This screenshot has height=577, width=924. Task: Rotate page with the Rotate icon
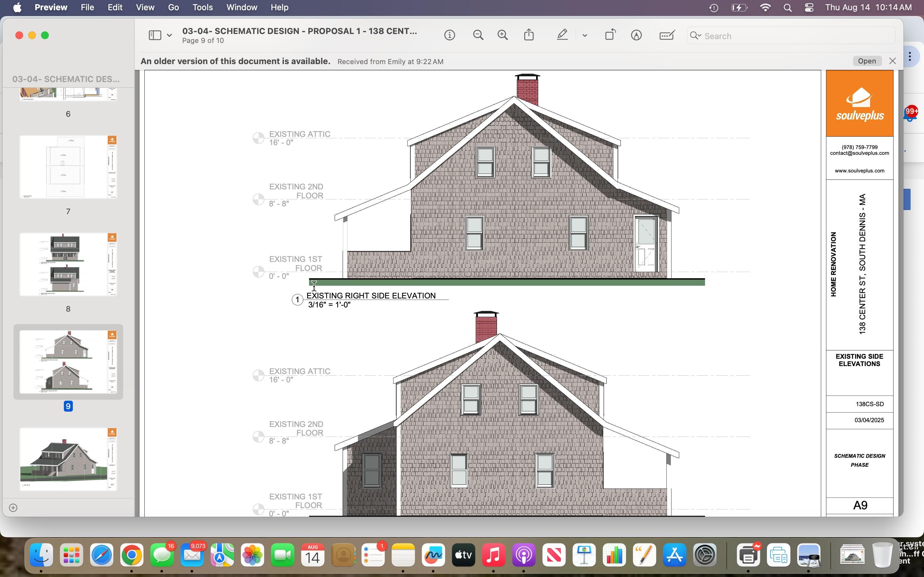[610, 35]
